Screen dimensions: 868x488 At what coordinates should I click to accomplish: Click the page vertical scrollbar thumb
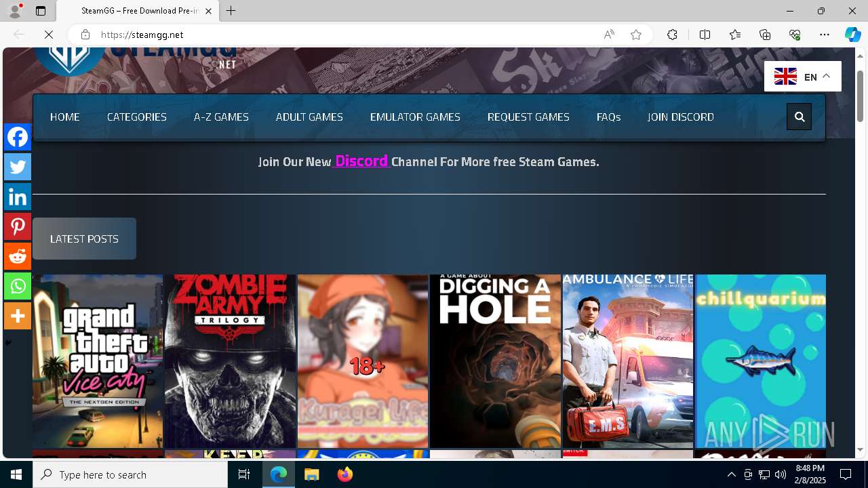coord(861,95)
